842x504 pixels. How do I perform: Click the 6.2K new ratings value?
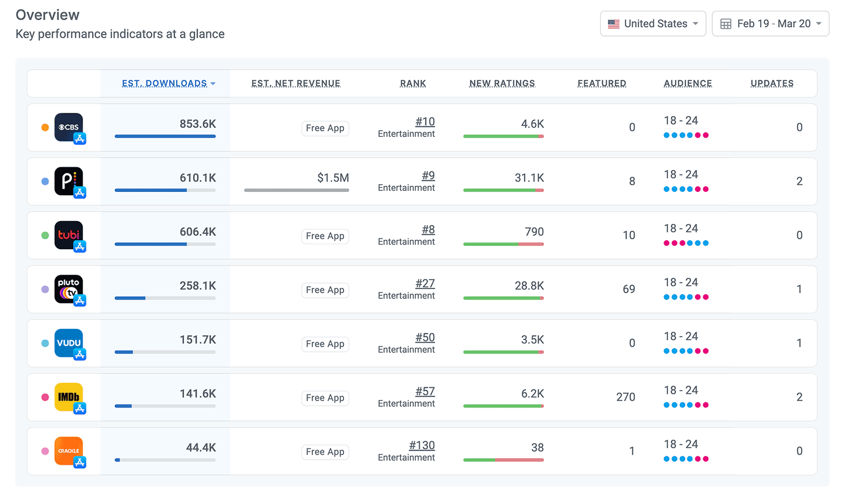click(533, 393)
